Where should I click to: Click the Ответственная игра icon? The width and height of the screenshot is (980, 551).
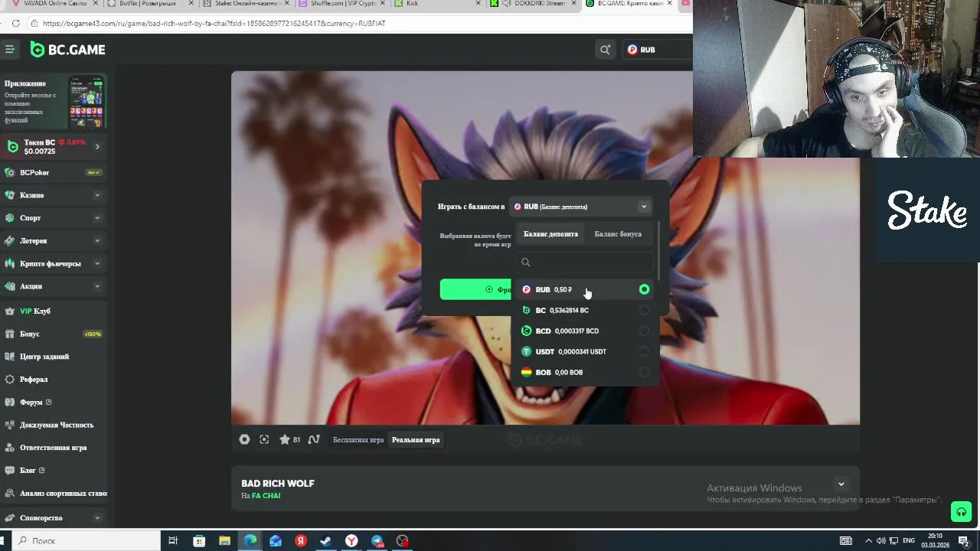pos(10,447)
